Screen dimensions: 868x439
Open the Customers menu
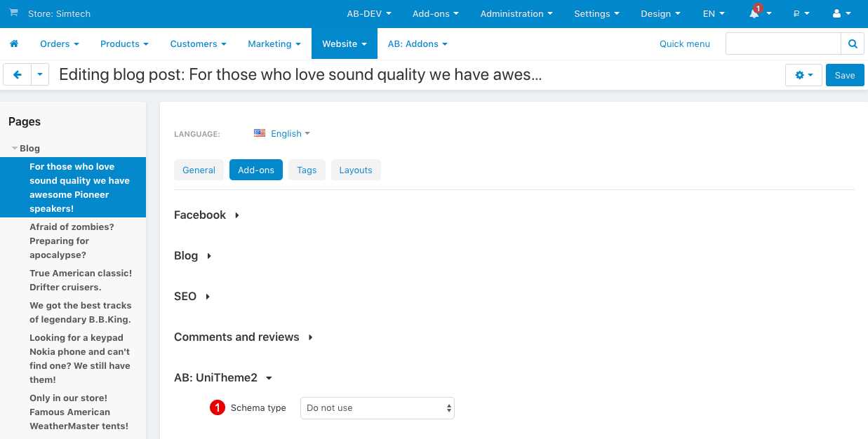pyautogui.click(x=199, y=43)
